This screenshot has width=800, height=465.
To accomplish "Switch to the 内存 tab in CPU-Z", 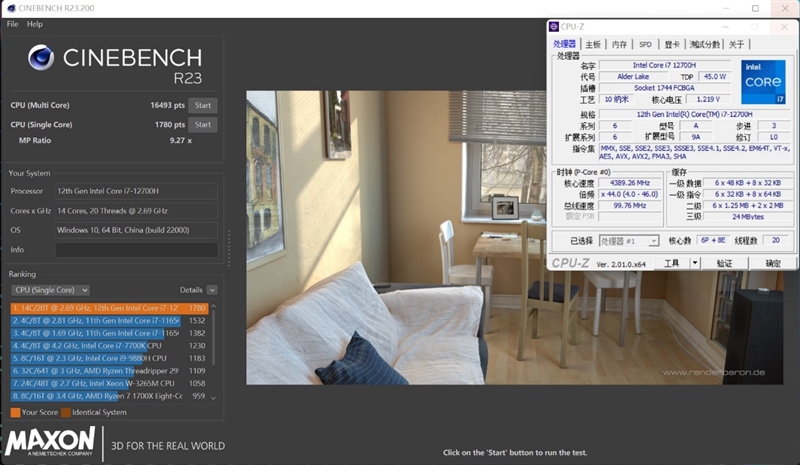I will 619,44.
